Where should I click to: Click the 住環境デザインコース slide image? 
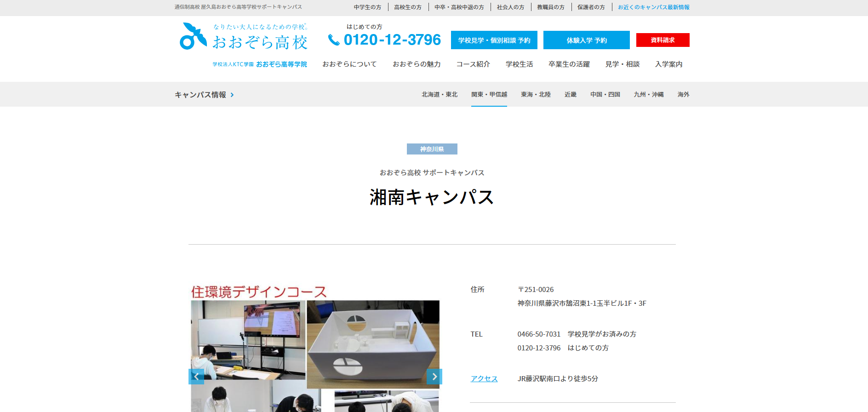click(x=315, y=340)
